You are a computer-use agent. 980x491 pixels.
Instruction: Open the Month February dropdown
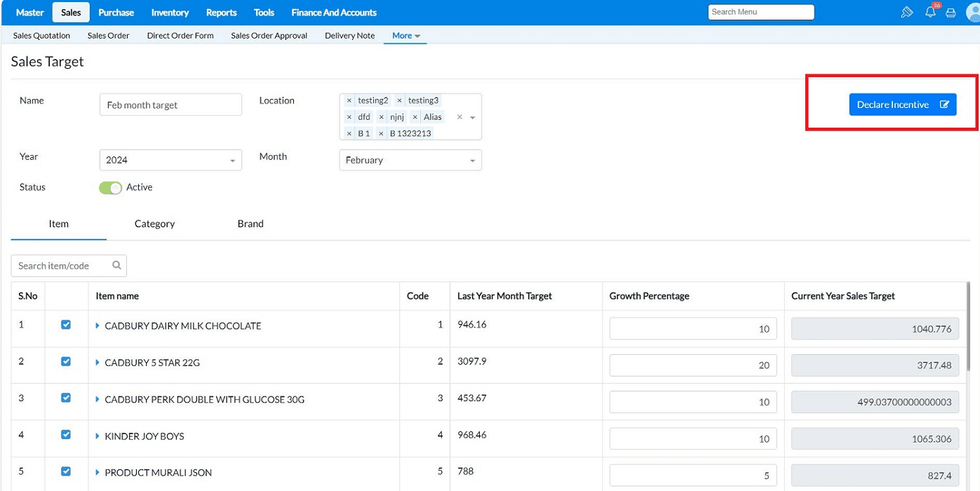click(x=410, y=161)
